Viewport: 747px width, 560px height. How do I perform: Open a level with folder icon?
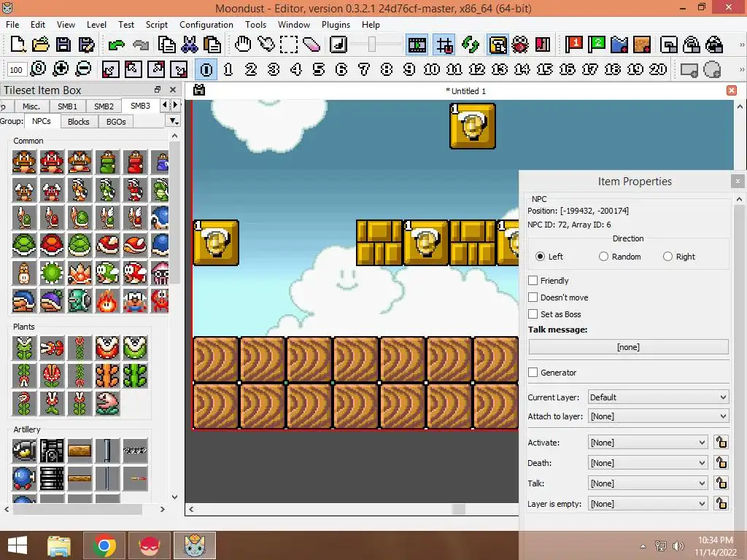pyautogui.click(x=41, y=44)
